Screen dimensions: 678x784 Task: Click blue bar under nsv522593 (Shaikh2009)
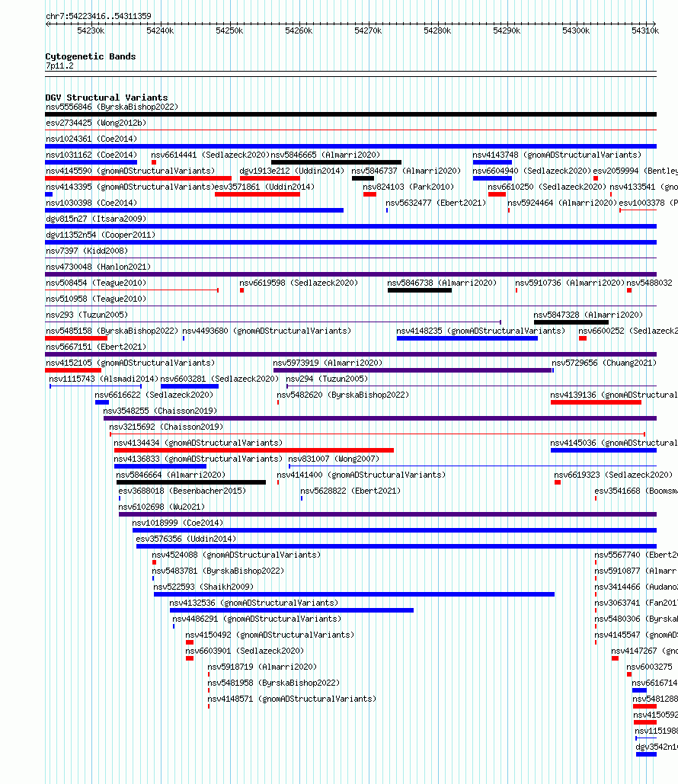pos(354,594)
